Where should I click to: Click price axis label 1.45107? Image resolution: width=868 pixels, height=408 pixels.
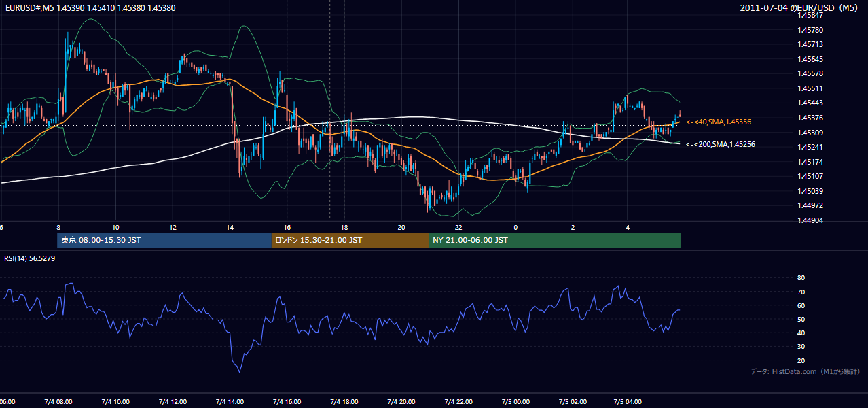tap(810, 176)
